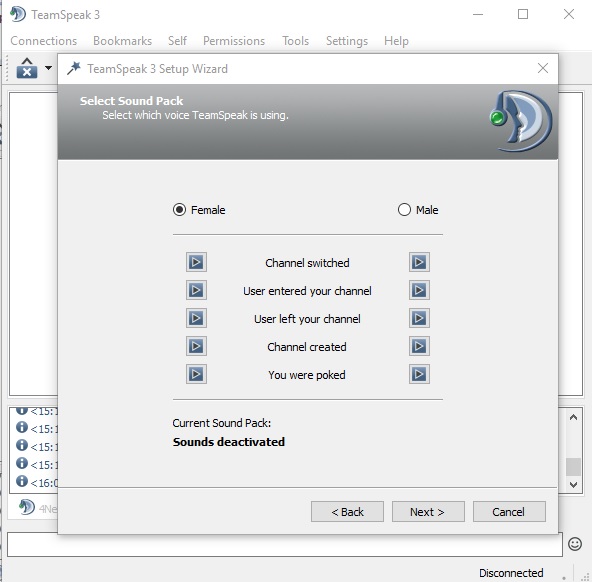Click the TeamSpeak server chat tab icon
The height and width of the screenshot is (582, 592).
pyautogui.click(x=26, y=507)
